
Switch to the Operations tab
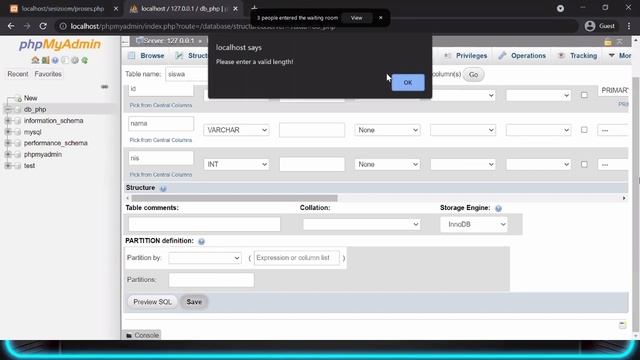(x=522, y=56)
